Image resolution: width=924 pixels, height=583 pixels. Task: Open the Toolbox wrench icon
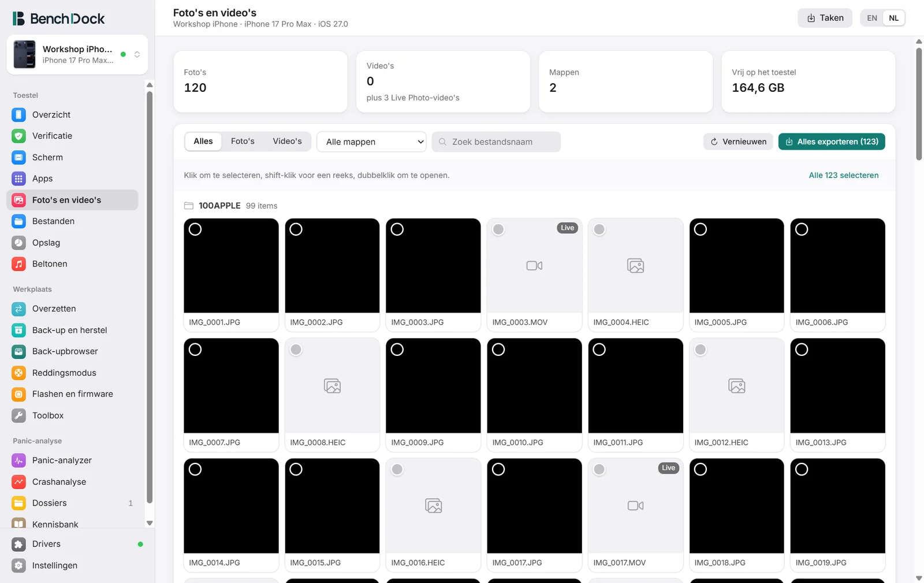[x=18, y=415]
